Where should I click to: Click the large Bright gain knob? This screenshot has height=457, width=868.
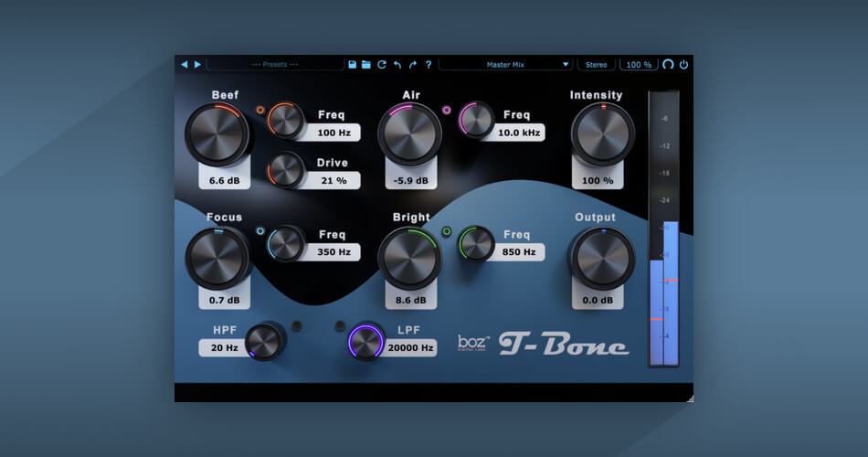pyautogui.click(x=409, y=258)
